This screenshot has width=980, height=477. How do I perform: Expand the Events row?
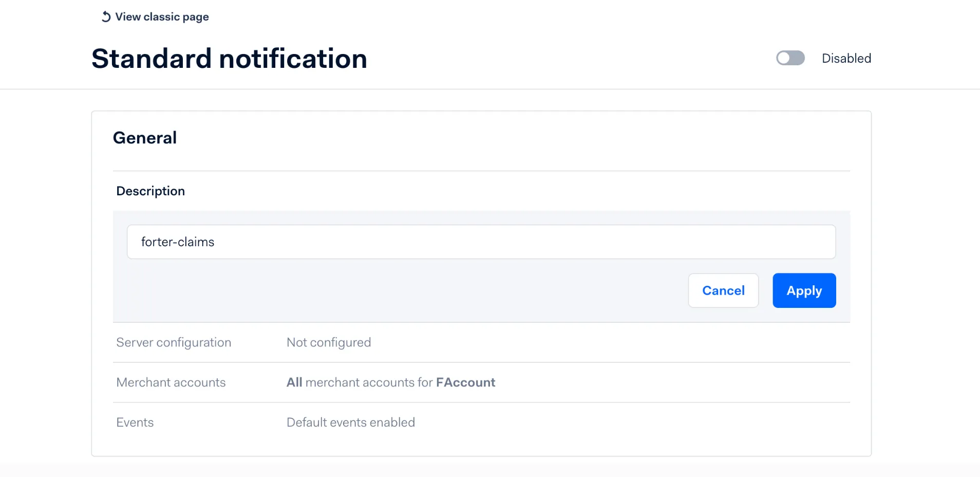click(481, 423)
